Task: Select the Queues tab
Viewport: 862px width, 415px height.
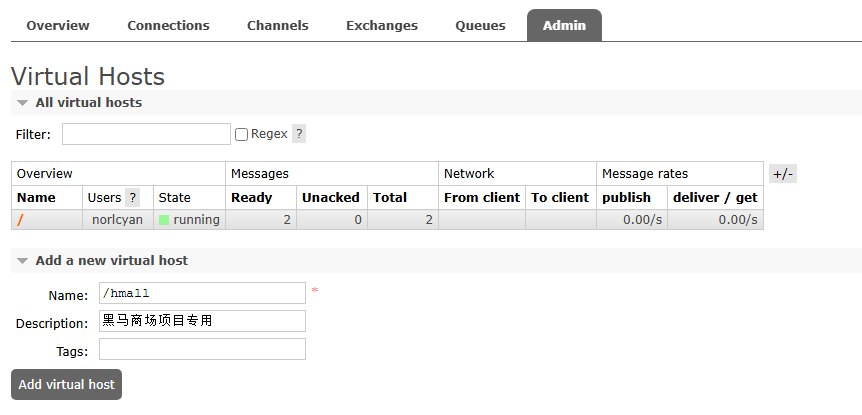Action: (480, 25)
